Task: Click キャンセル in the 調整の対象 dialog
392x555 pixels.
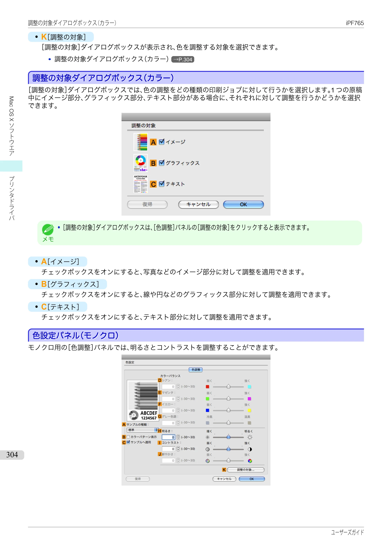Action: click(x=199, y=204)
